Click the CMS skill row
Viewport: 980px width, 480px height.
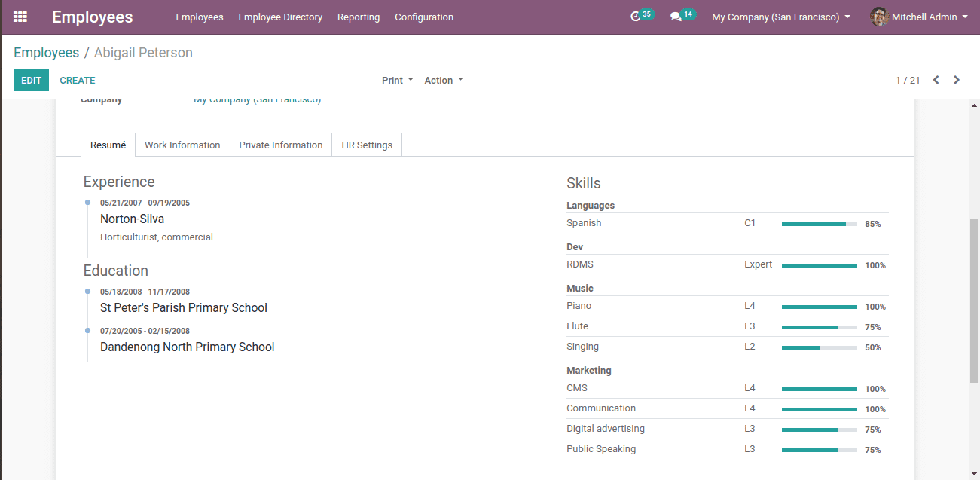point(727,388)
